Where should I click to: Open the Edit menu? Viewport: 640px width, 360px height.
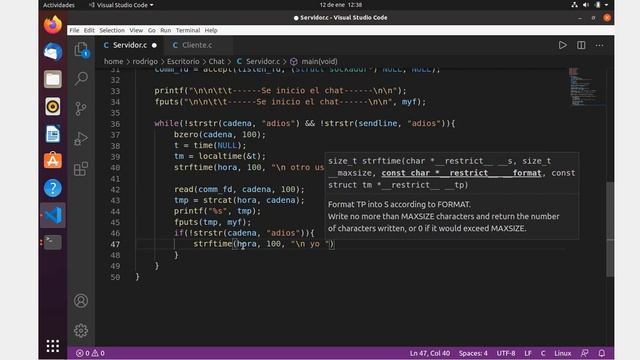tap(89, 30)
